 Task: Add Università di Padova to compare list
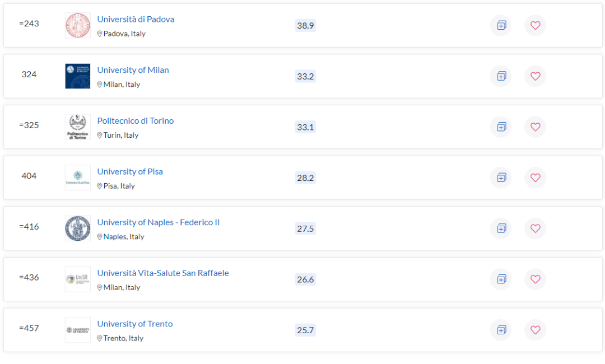pos(501,25)
